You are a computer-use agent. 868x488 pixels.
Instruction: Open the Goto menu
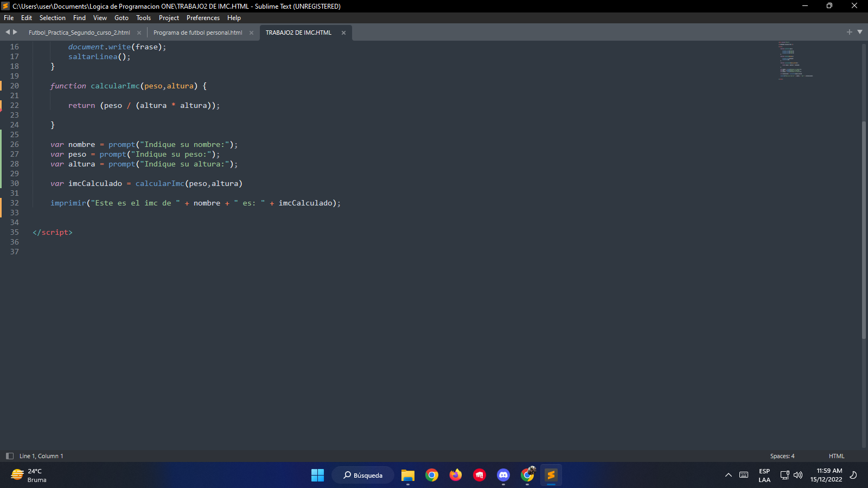[x=122, y=18]
